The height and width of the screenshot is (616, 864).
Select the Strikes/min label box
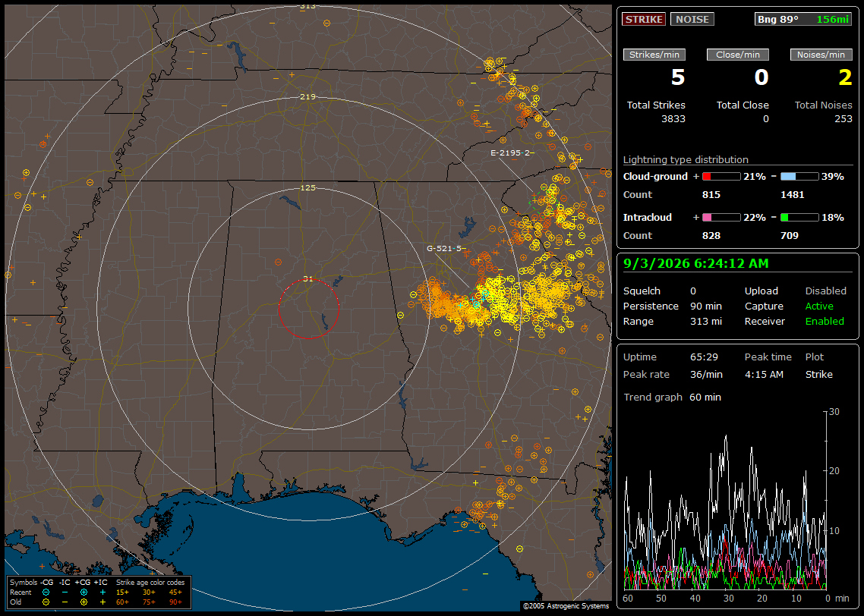(654, 55)
